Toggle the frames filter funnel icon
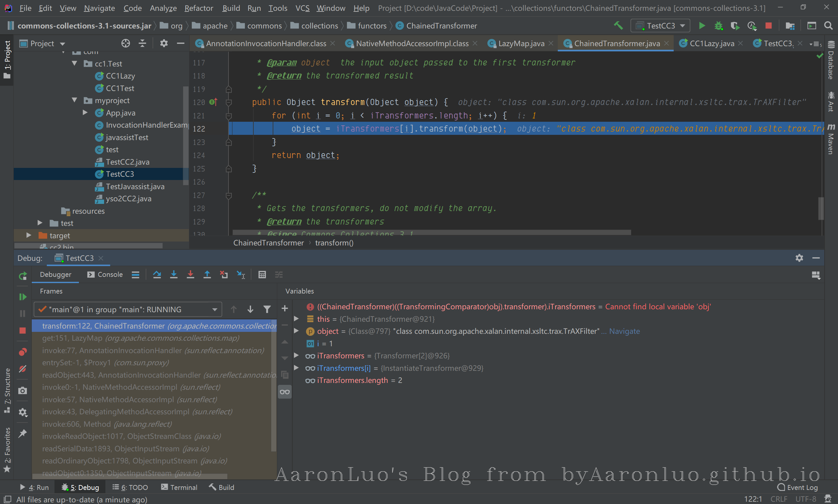The height and width of the screenshot is (504, 838). (267, 309)
